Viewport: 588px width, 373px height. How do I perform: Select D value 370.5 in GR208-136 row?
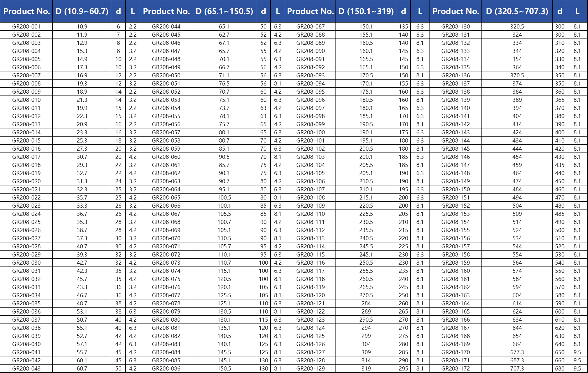tap(517, 75)
